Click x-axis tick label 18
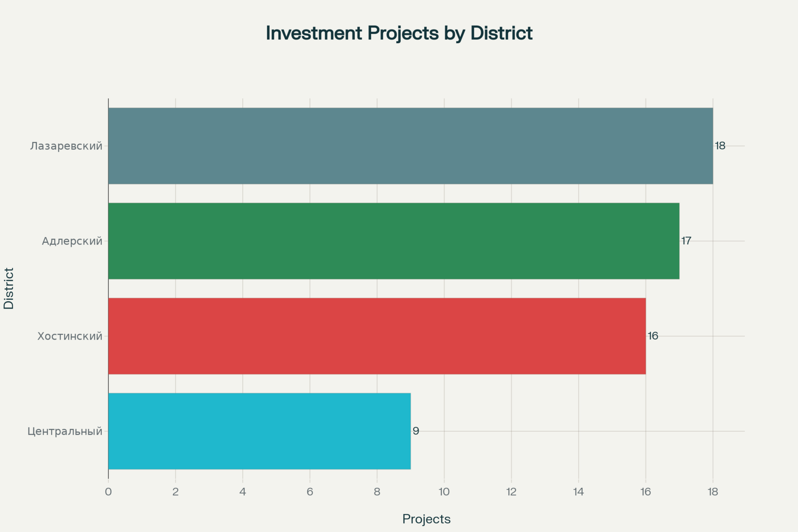The height and width of the screenshot is (532, 798). pyautogui.click(x=713, y=492)
